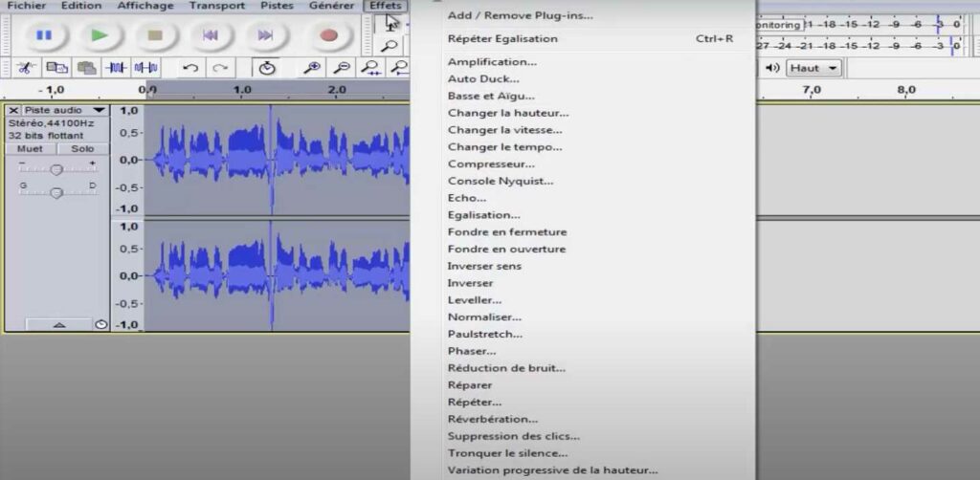Cut selection with the scissors icon
The image size is (980, 480).
tap(24, 68)
